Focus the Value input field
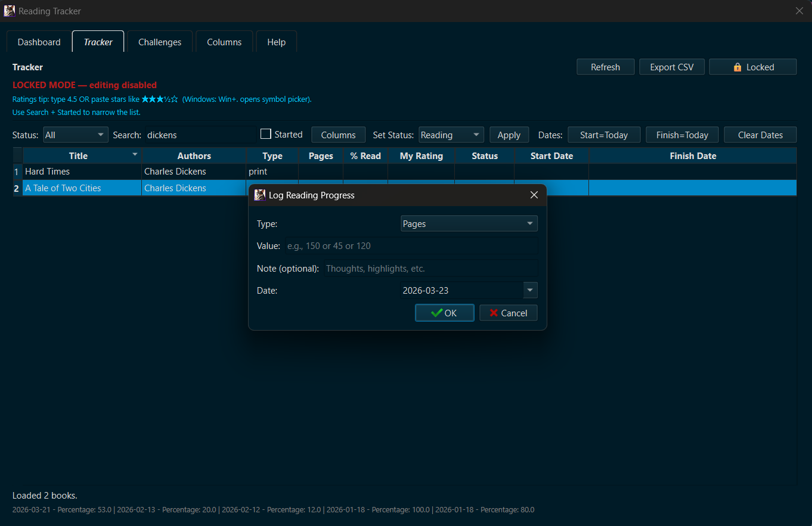This screenshot has width=812, height=526. click(410, 245)
